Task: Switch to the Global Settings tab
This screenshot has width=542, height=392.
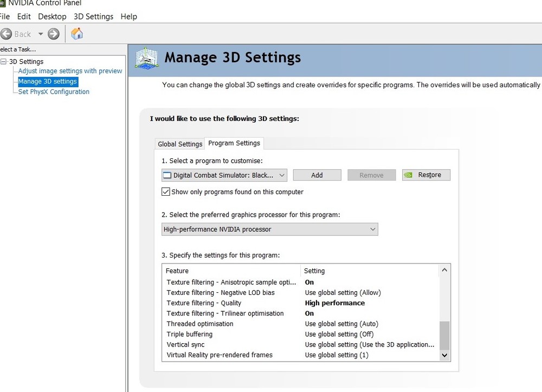Action: pos(180,144)
